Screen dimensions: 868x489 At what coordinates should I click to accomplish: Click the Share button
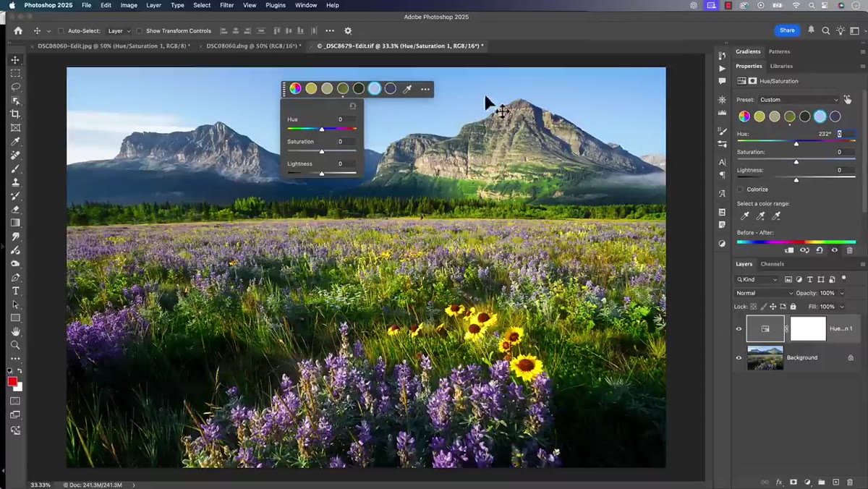pyautogui.click(x=787, y=30)
